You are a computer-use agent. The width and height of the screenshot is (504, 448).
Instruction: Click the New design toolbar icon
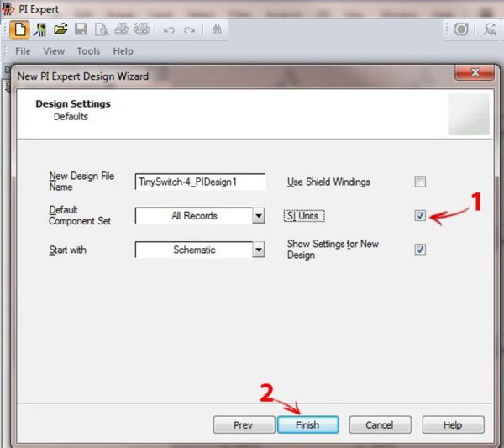pyautogui.click(x=19, y=29)
